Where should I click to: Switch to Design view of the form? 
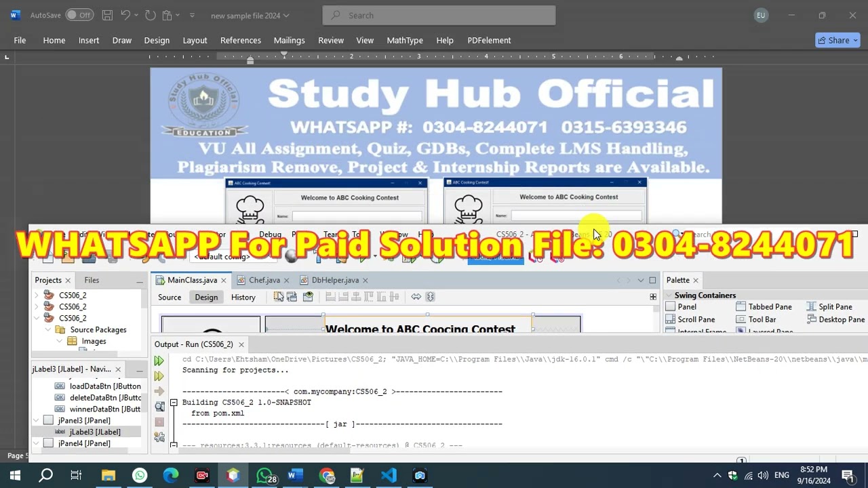pyautogui.click(x=206, y=297)
